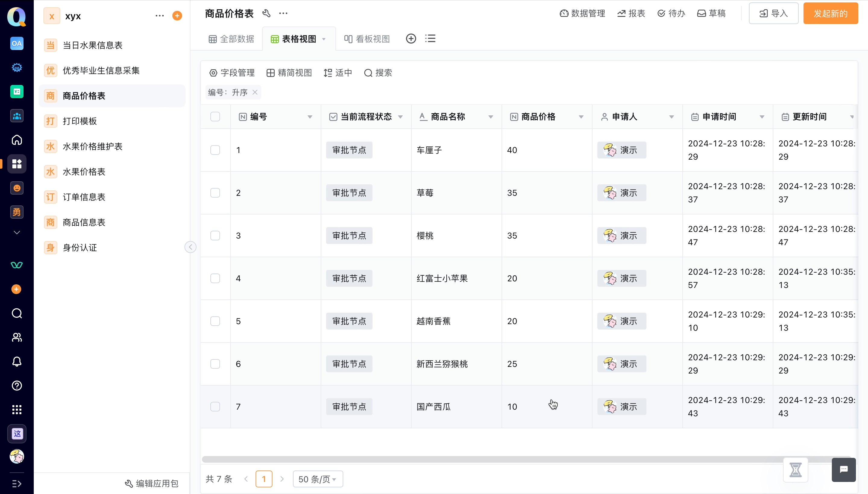Click the horizontal scrollbar under the table
This screenshot has width=868, height=494.
[x=526, y=459]
